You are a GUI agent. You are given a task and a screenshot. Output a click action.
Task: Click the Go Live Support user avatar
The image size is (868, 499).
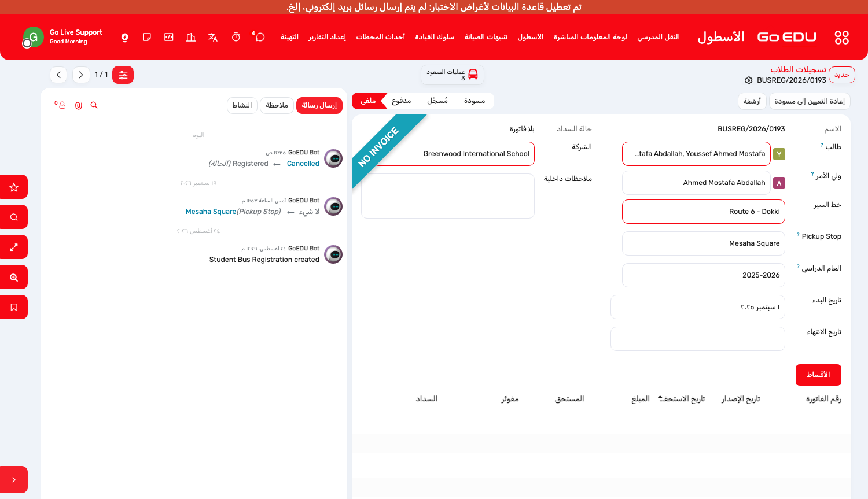(x=33, y=38)
